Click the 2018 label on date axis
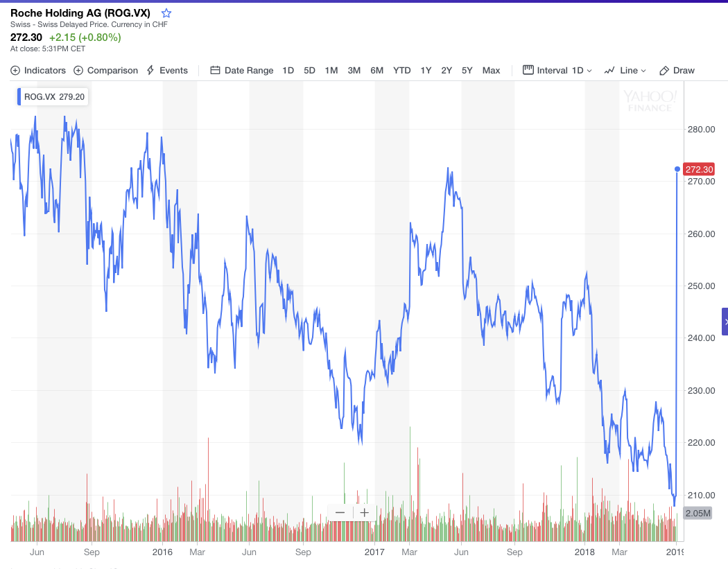Viewport: 728px width, 569px height. (584, 552)
